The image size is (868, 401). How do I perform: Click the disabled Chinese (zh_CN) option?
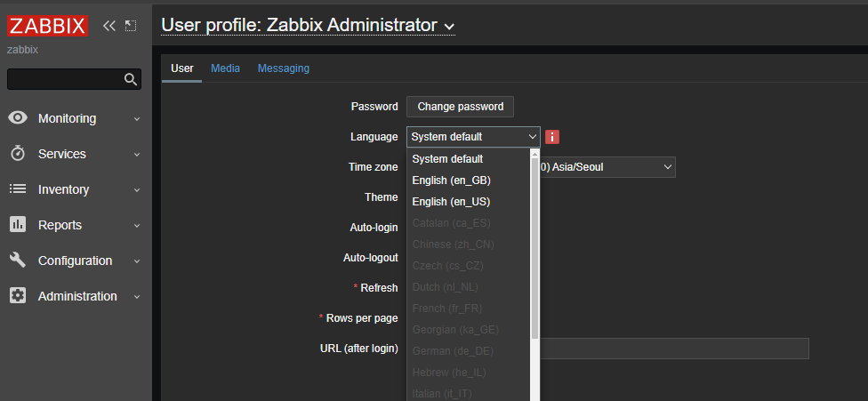coord(469,245)
